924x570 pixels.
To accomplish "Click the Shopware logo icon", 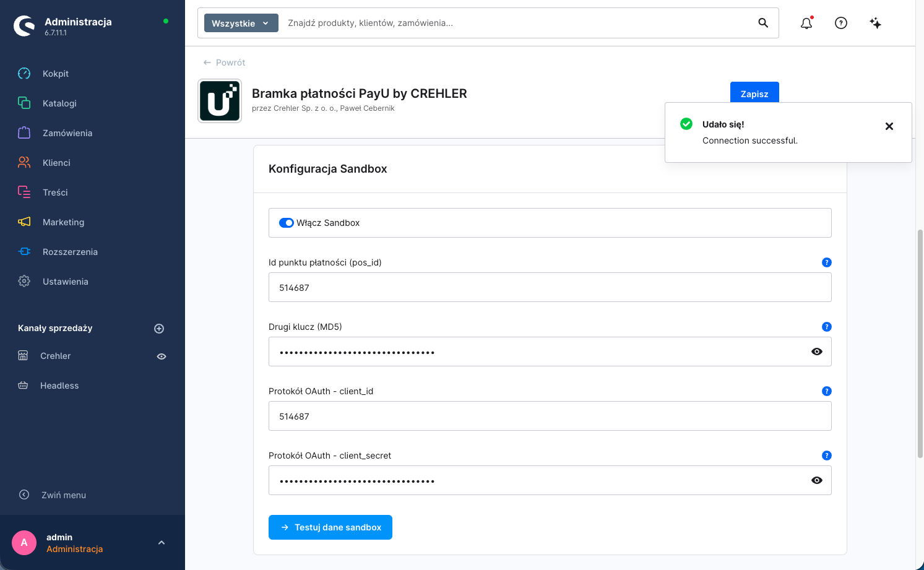I will (24, 26).
